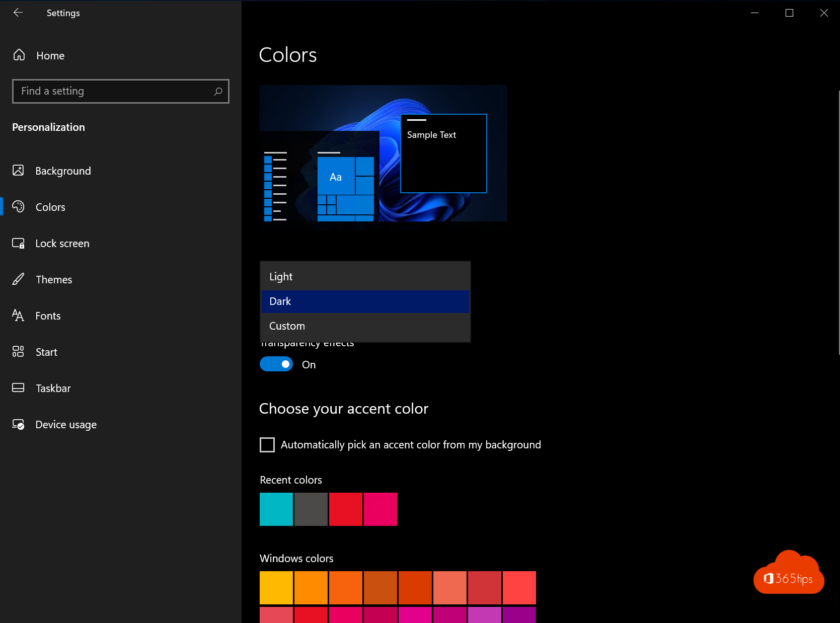Select the Themes paintbrush icon

coord(18,279)
